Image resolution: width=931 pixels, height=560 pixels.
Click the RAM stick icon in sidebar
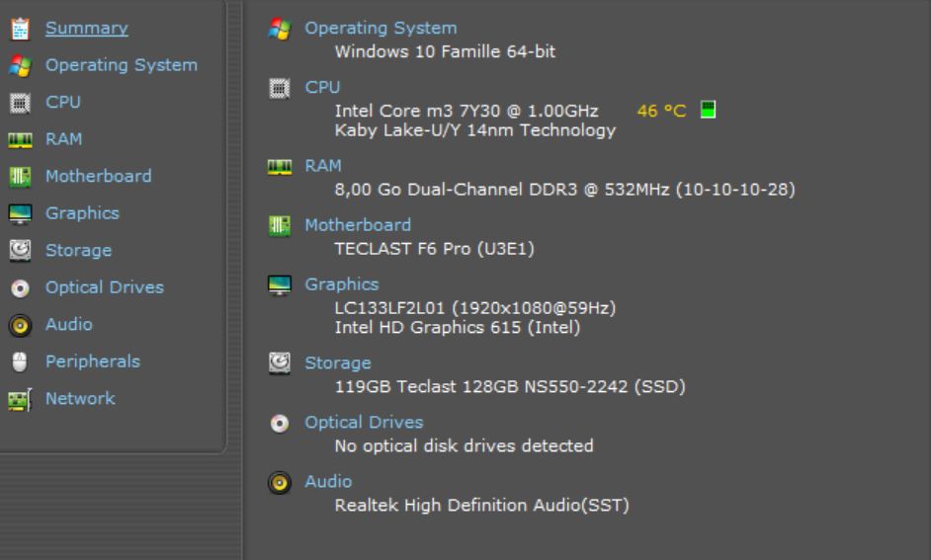[20, 140]
